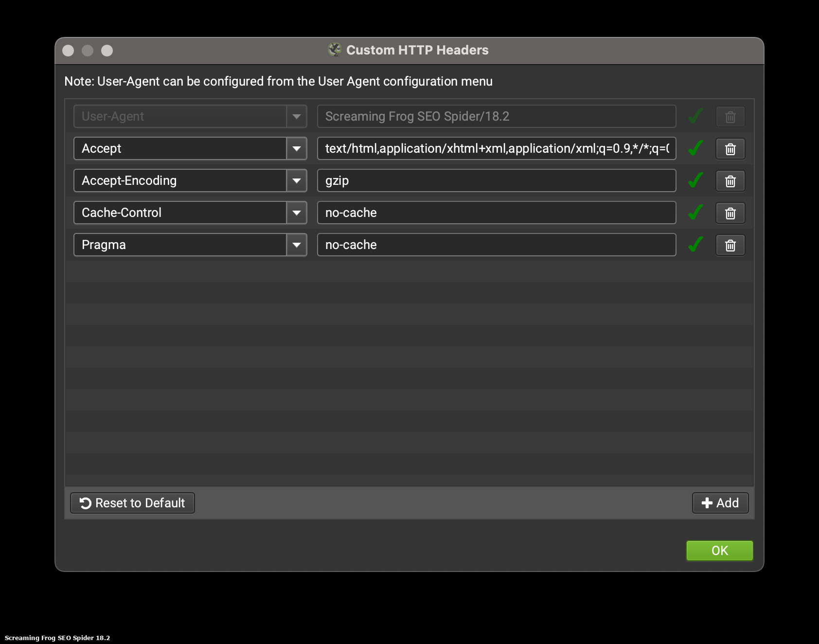This screenshot has width=819, height=644.
Task: Edit the Accept header value field
Action: 496,148
